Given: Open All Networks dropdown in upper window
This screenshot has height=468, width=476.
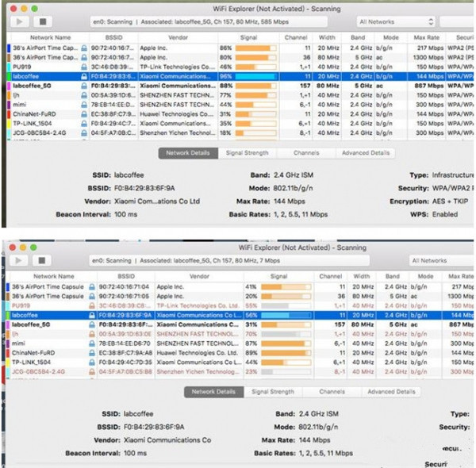Looking at the screenshot, I should click(396, 22).
